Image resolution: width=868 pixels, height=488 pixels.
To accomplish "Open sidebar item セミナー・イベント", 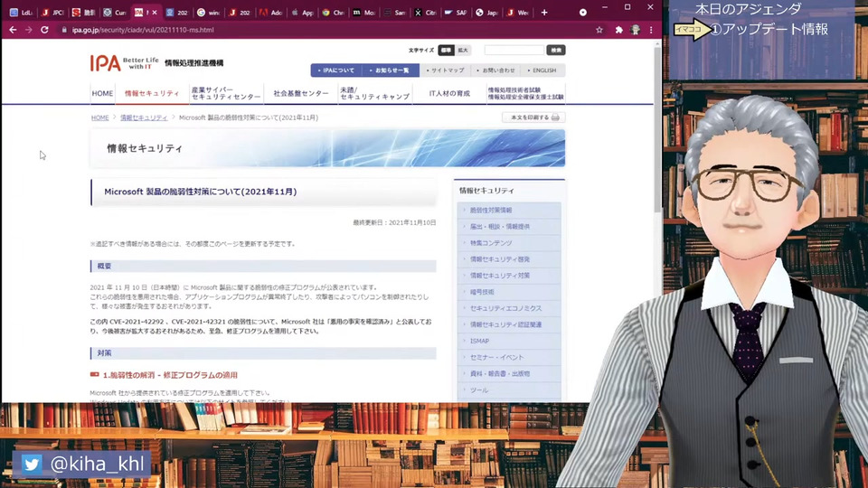I will 509,358.
